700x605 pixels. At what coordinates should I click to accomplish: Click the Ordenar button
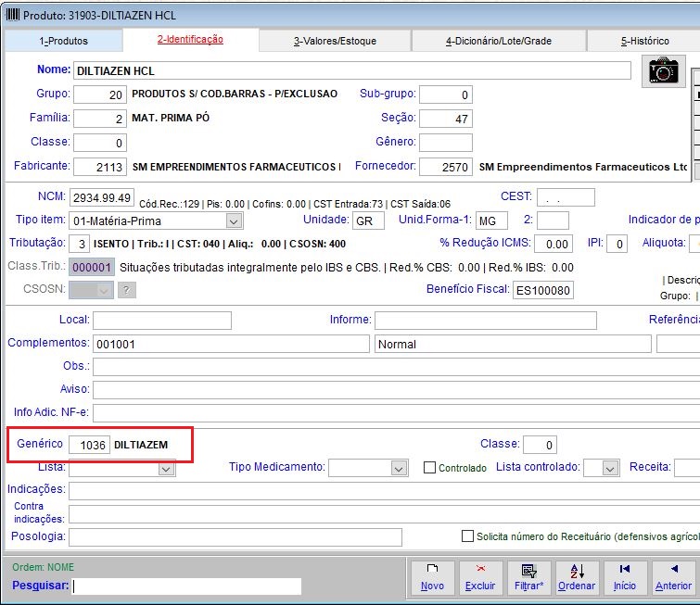click(x=577, y=578)
